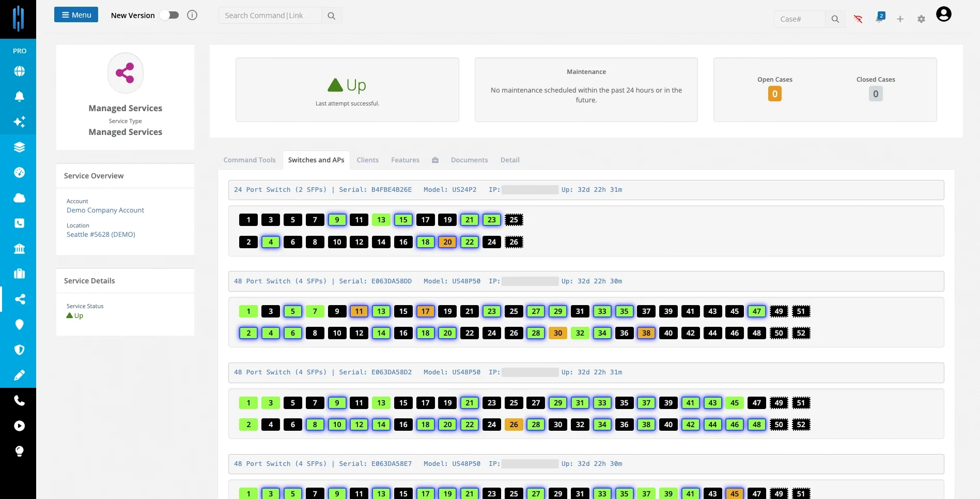Open the Command Tools tab
The height and width of the screenshot is (499, 980).
click(x=250, y=160)
